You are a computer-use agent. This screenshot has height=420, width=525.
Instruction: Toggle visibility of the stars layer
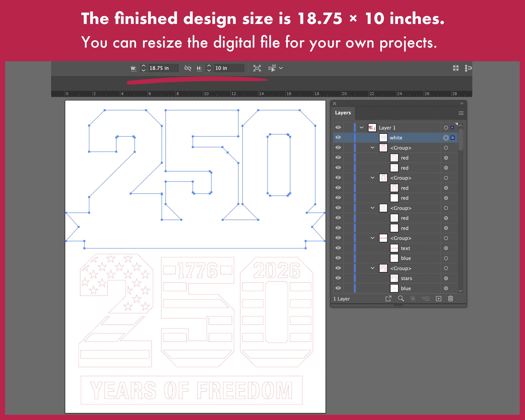tap(338, 278)
